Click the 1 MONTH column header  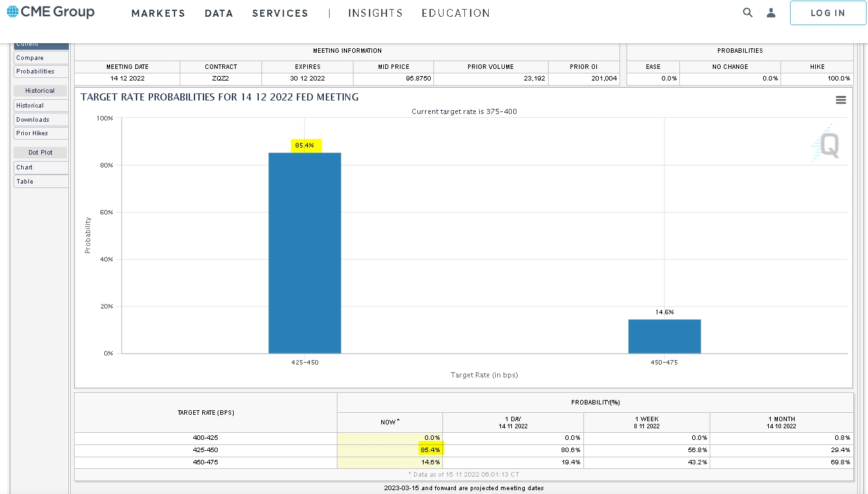click(782, 423)
